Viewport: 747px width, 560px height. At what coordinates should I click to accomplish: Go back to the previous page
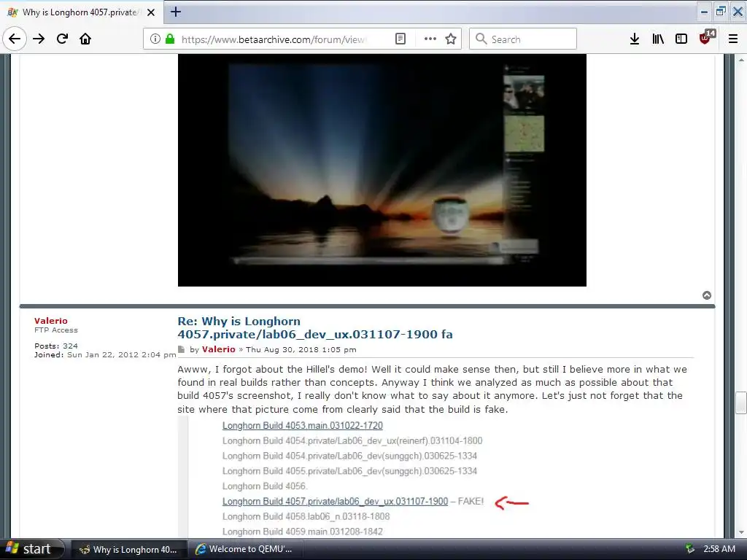pos(15,39)
